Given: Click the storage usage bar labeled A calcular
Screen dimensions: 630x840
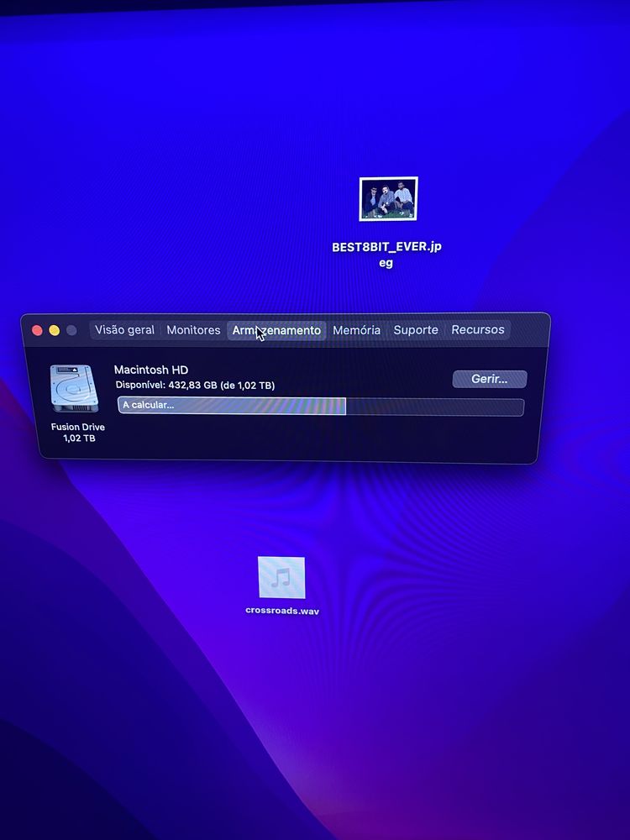Looking at the screenshot, I should [320, 406].
